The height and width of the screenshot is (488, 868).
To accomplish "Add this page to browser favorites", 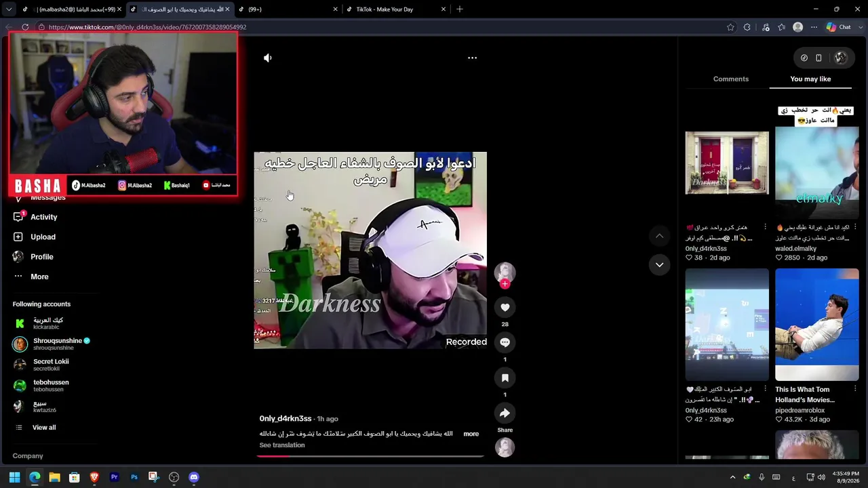I will tap(730, 27).
